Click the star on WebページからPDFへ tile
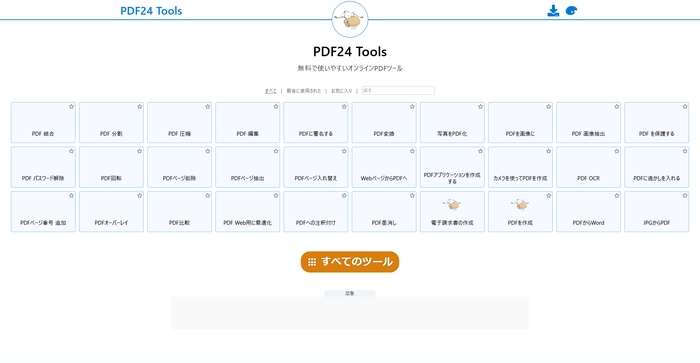 412,151
